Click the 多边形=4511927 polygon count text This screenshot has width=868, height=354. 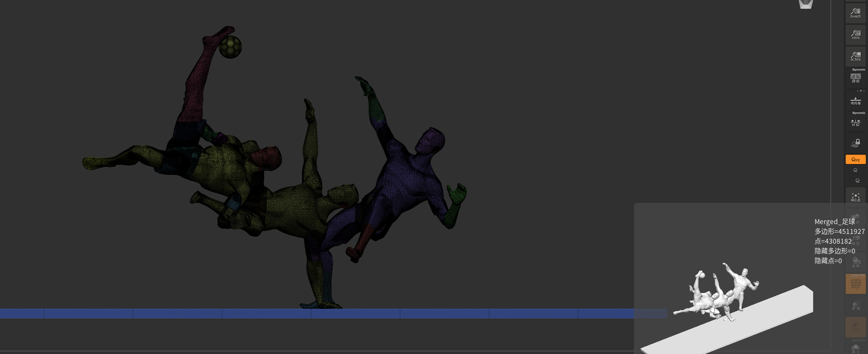coord(840,231)
